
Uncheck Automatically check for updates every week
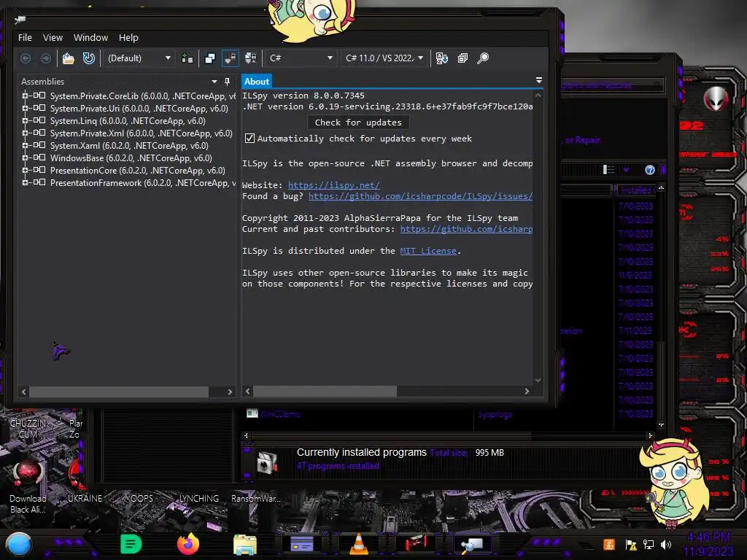(249, 139)
